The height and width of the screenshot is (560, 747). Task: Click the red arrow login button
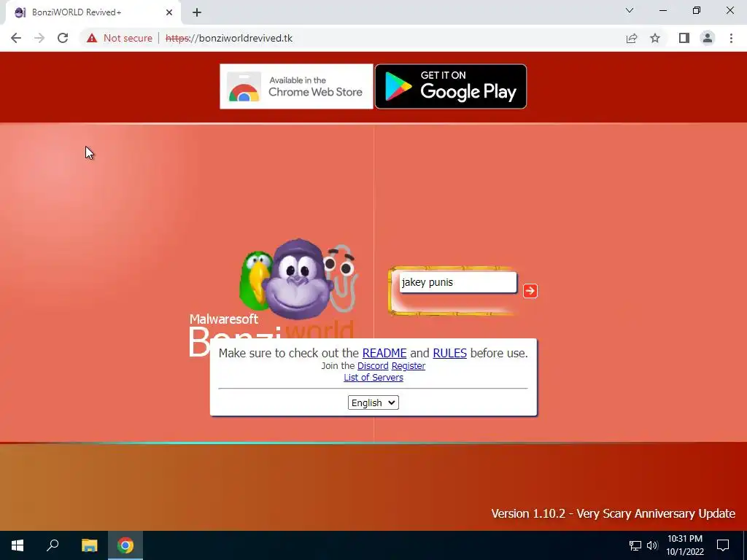(530, 291)
